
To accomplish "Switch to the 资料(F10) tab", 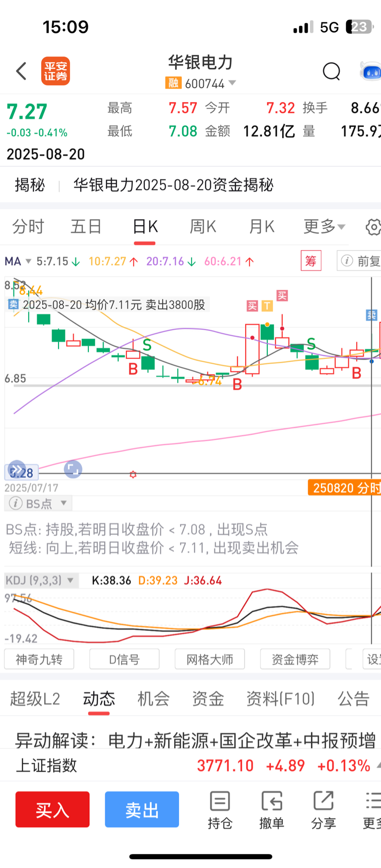I will point(281,699).
